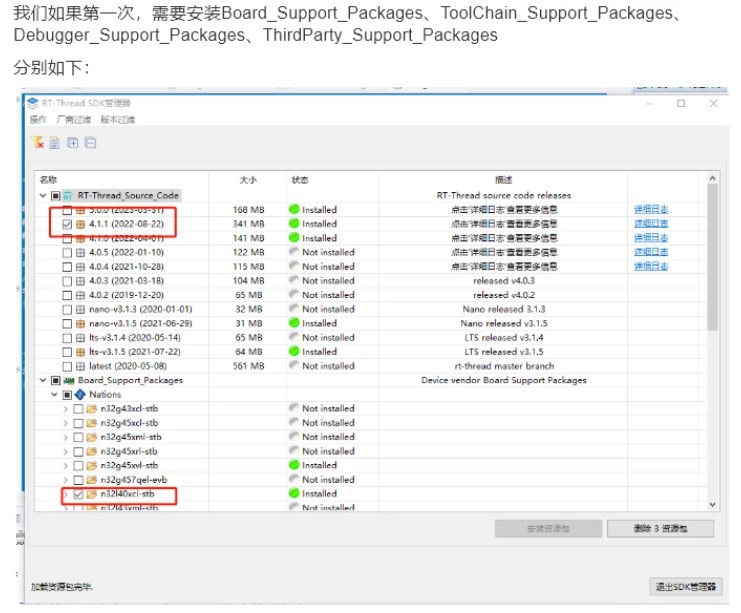741x613 pixels.
Task: Click the document log toolbar icon
Action: click(x=55, y=143)
